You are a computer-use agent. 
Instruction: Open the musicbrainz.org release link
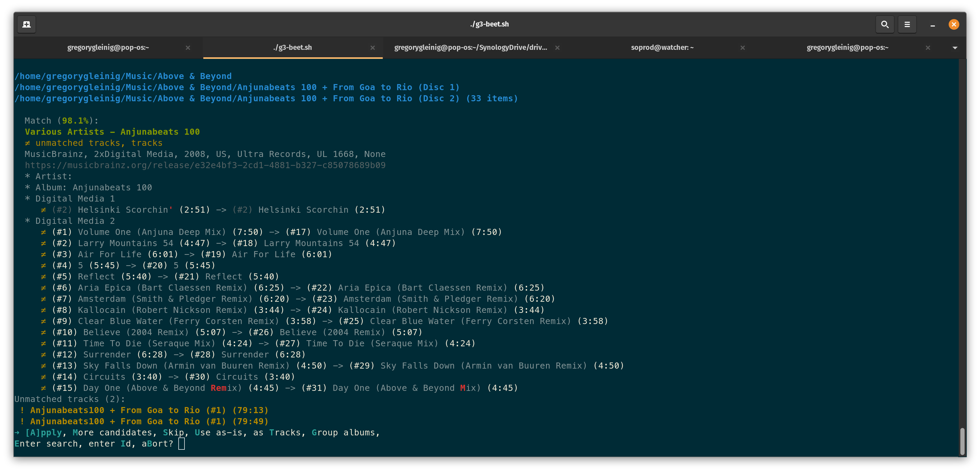[x=205, y=165]
